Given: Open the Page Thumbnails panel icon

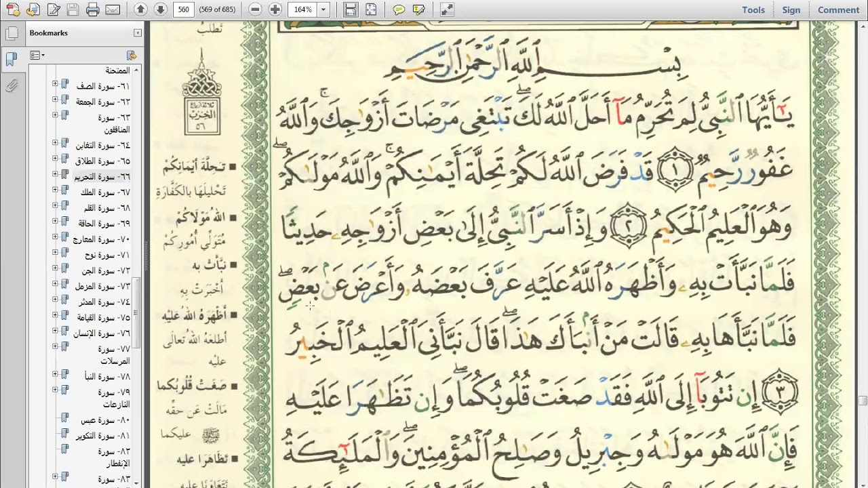Looking at the screenshot, I should tap(11, 33).
